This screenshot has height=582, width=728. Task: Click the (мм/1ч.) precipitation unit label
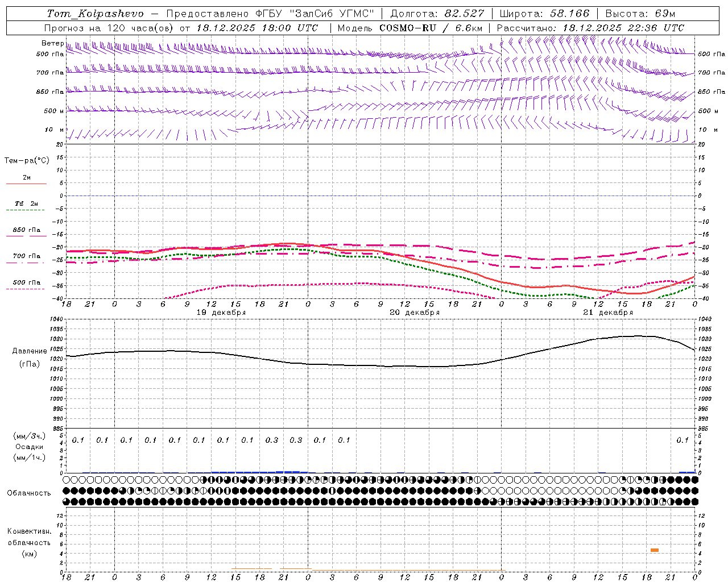pos(29,457)
